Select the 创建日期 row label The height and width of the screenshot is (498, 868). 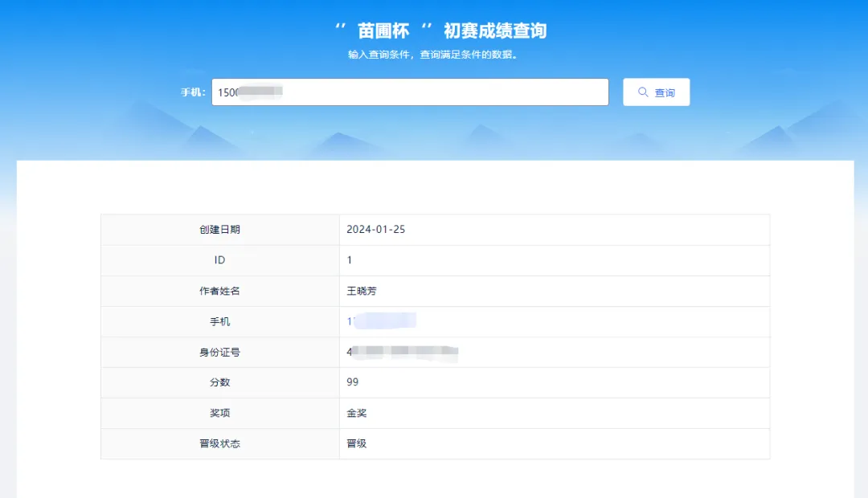pyautogui.click(x=219, y=230)
